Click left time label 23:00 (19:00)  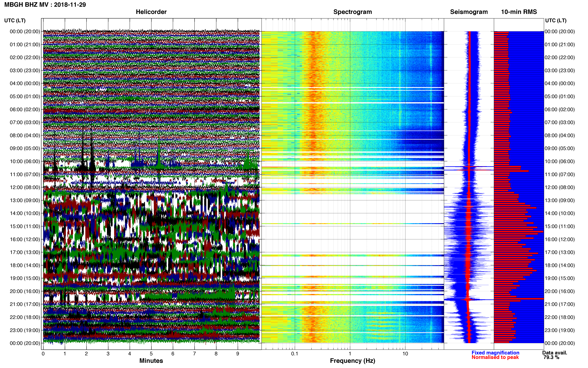[x=25, y=330]
